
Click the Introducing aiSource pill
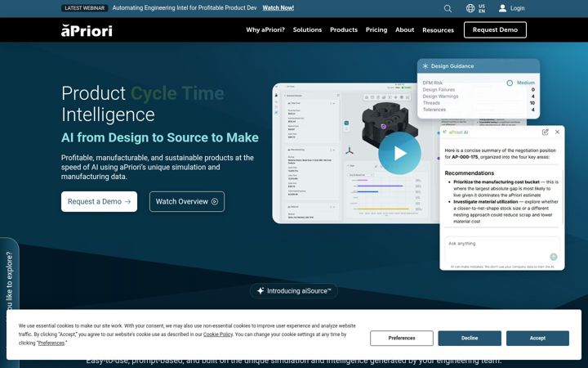point(294,291)
